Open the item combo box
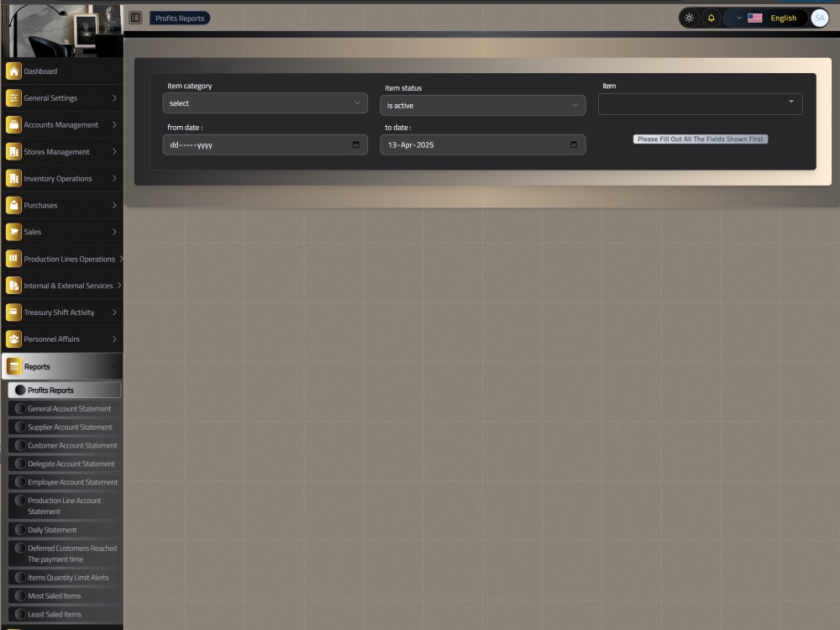Screen dimensions: 840x630 point(700,103)
